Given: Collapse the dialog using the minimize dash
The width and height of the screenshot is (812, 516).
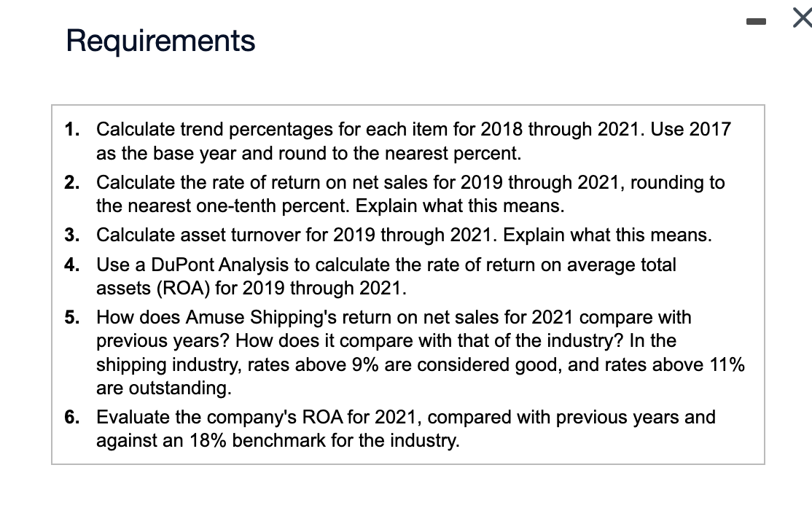Looking at the screenshot, I should pos(757,21).
